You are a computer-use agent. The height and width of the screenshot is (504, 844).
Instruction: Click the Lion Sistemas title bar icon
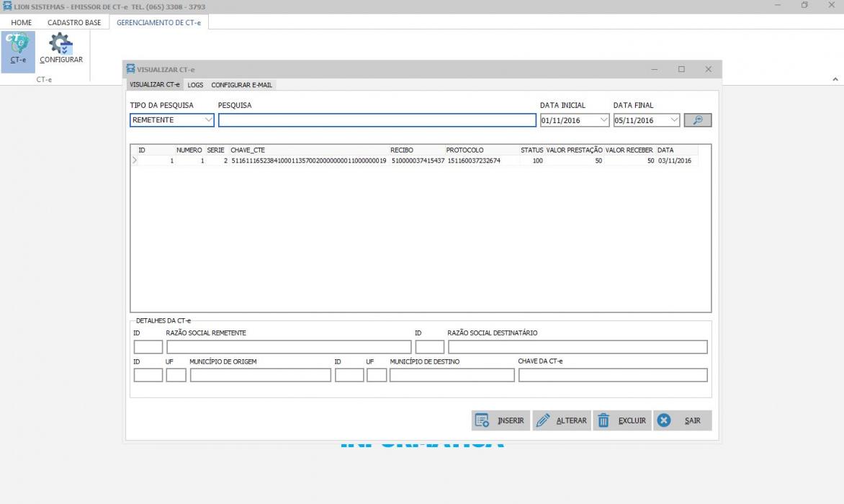click(x=7, y=6)
